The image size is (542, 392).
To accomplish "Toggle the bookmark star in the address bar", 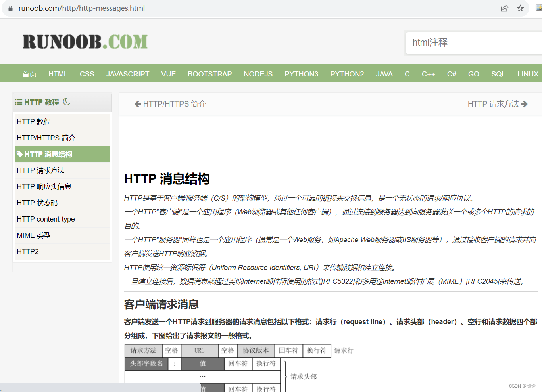I will click(x=520, y=8).
